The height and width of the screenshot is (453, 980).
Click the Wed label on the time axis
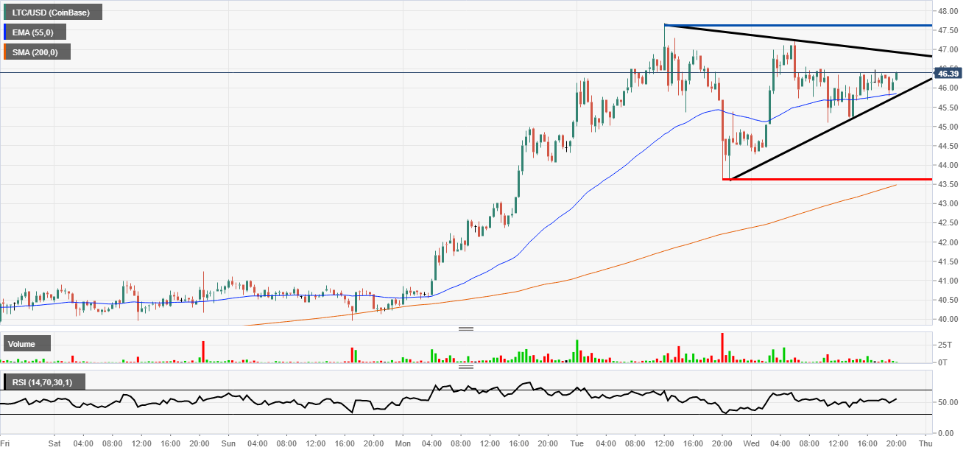pos(752,444)
